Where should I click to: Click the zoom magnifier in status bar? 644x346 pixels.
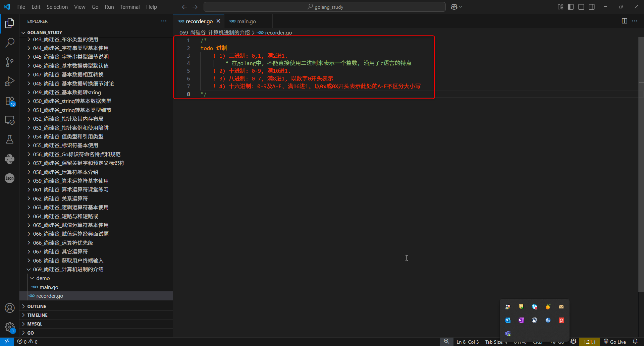(446, 342)
